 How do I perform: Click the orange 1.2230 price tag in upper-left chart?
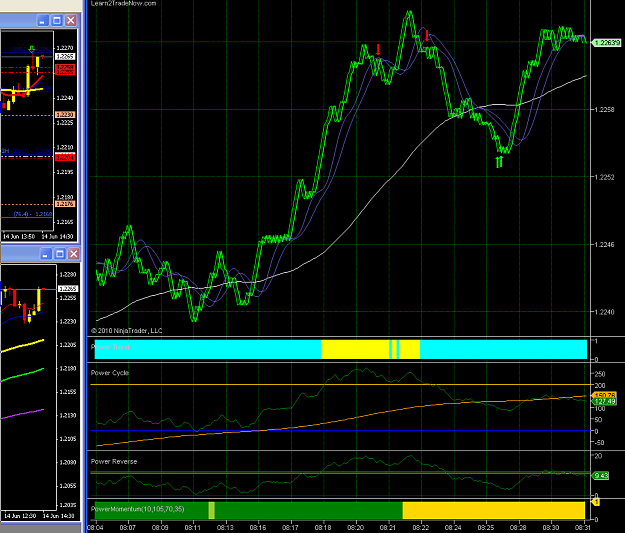(x=65, y=115)
